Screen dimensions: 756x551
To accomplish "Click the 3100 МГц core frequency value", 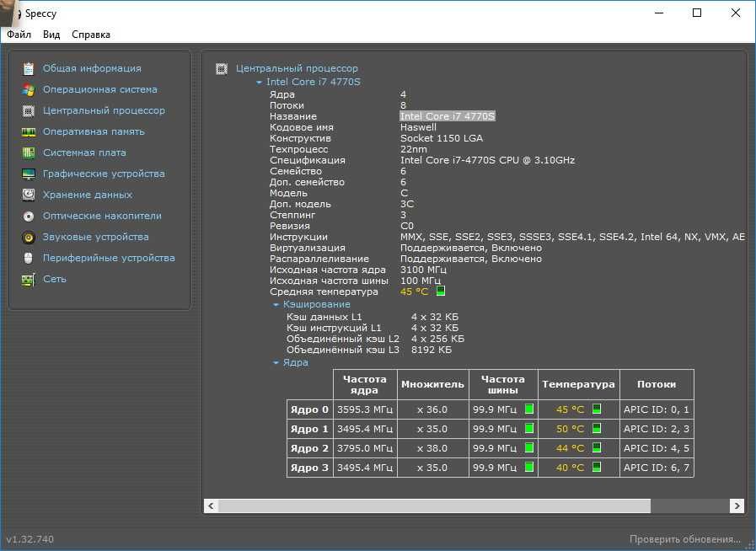I will (423, 270).
